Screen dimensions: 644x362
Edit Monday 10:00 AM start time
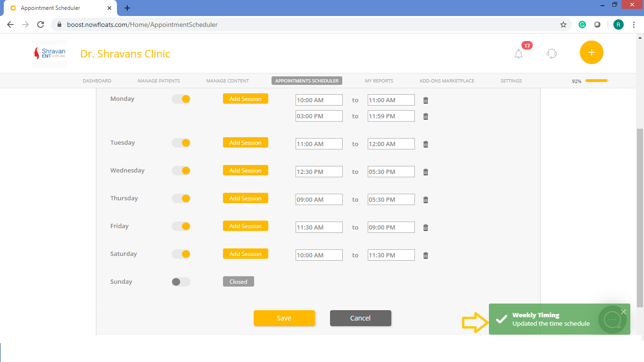click(x=319, y=100)
